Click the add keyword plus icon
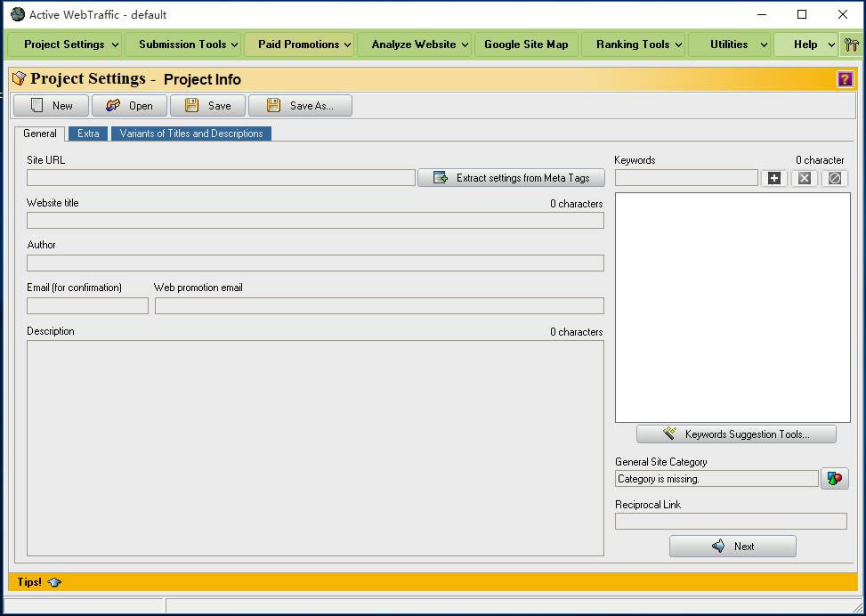 tap(774, 178)
